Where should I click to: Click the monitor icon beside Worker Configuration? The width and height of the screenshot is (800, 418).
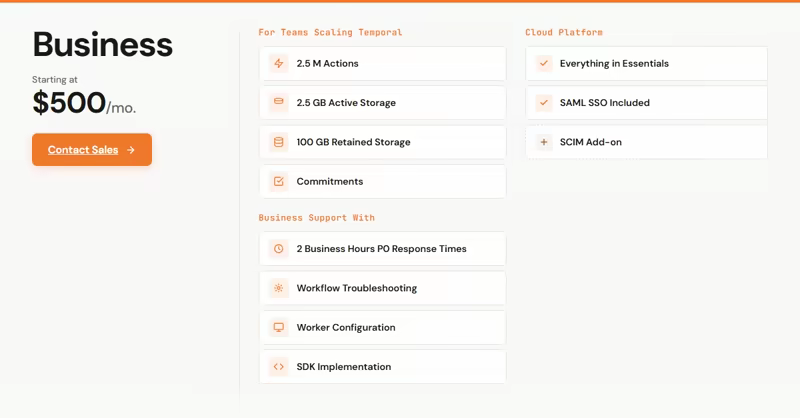pos(279,327)
